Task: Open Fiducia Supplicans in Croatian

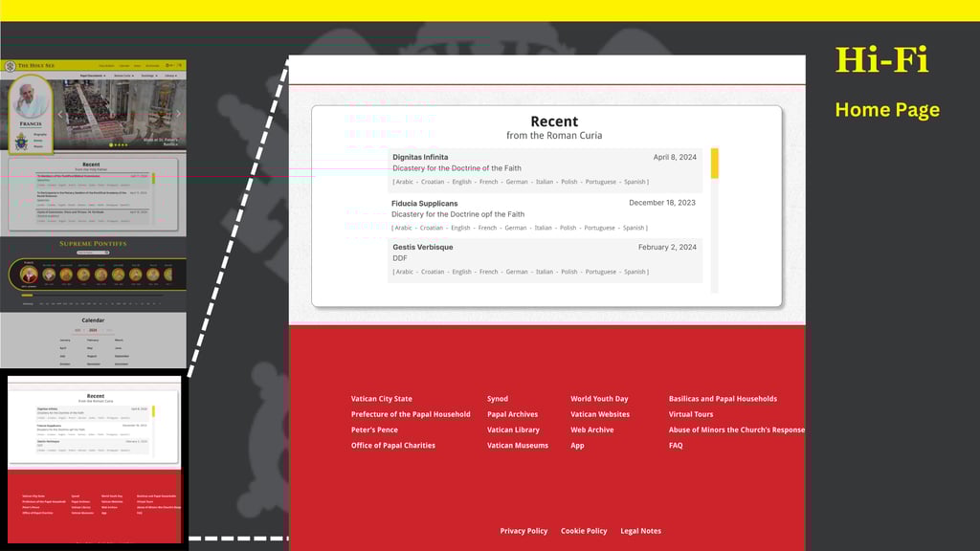Action: pyautogui.click(x=432, y=228)
